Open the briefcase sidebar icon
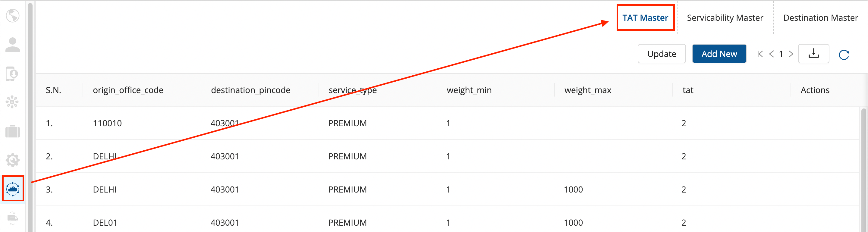 [x=12, y=131]
